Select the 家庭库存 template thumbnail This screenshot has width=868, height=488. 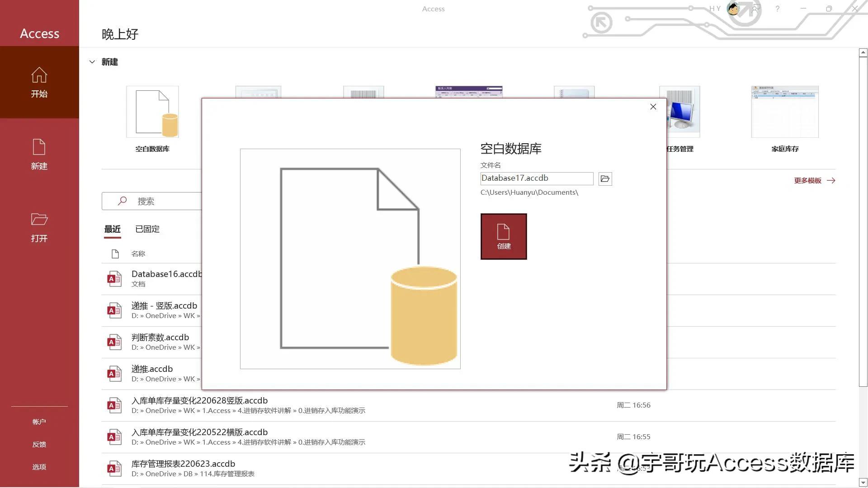pyautogui.click(x=785, y=112)
